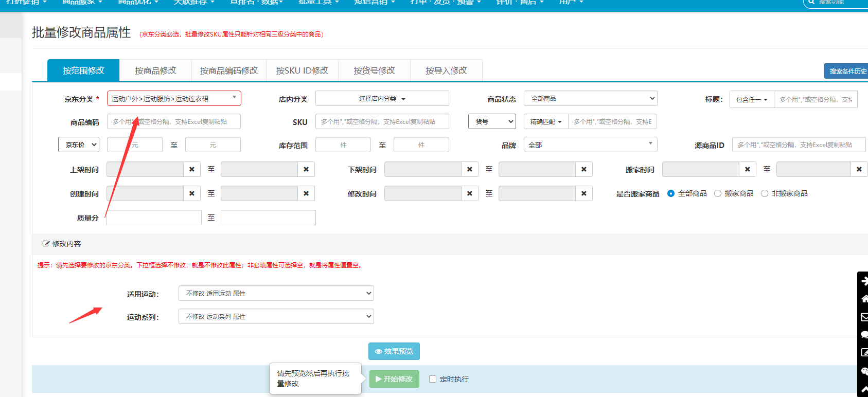Click the chat bubble icon in sidebar
This screenshot has width=868, height=397.
click(864, 335)
